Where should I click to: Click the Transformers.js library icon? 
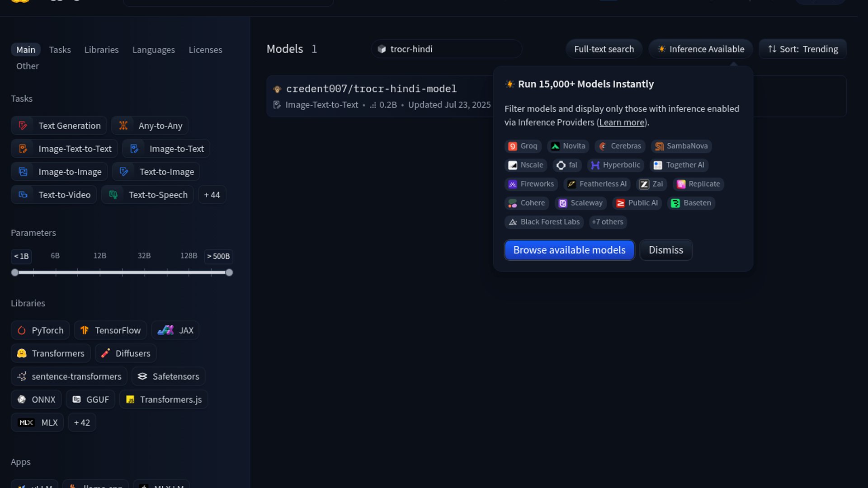(x=130, y=399)
